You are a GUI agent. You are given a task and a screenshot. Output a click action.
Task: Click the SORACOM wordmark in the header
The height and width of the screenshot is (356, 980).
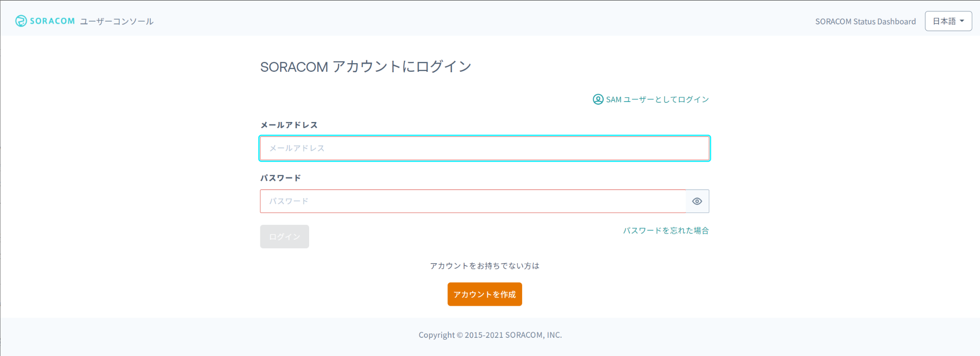tap(52, 21)
